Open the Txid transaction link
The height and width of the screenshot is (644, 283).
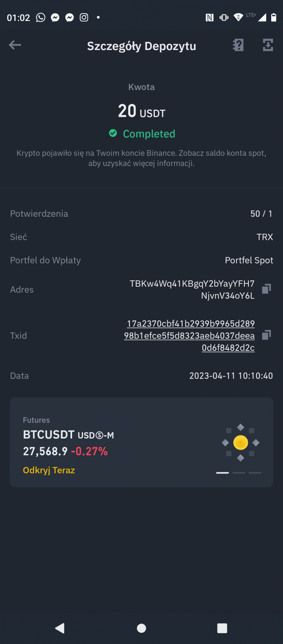pyautogui.click(x=190, y=336)
